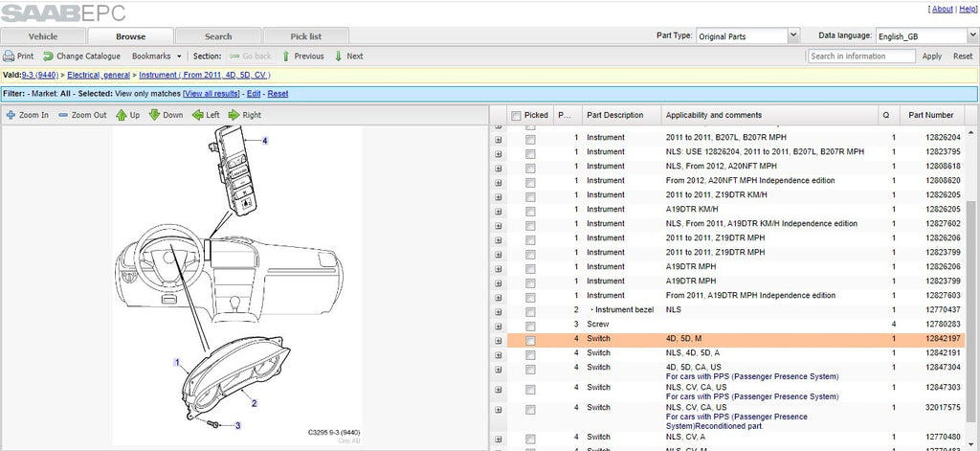
Task: Switch to the Browse tab
Action: click(130, 36)
